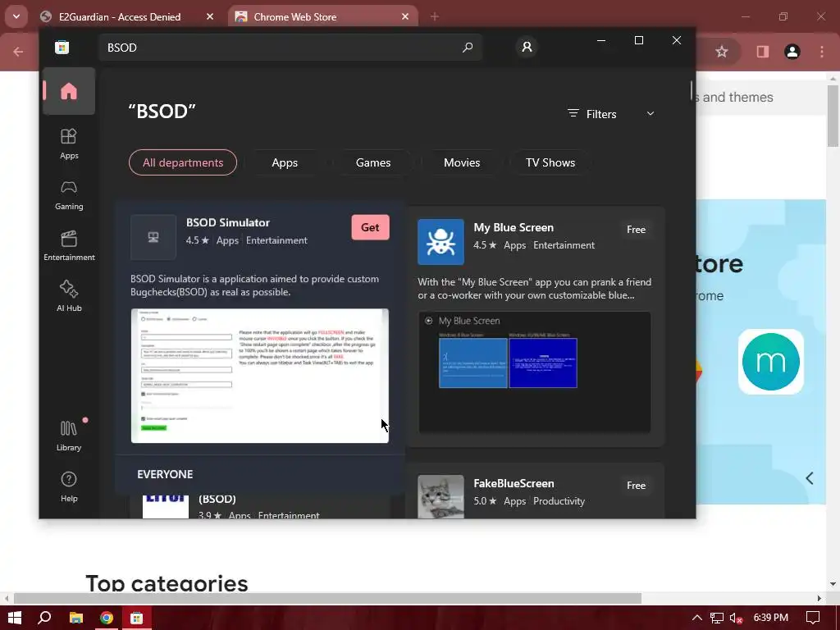Open File Explorer from taskbar
Image resolution: width=840 pixels, height=630 pixels.
pyautogui.click(x=76, y=618)
